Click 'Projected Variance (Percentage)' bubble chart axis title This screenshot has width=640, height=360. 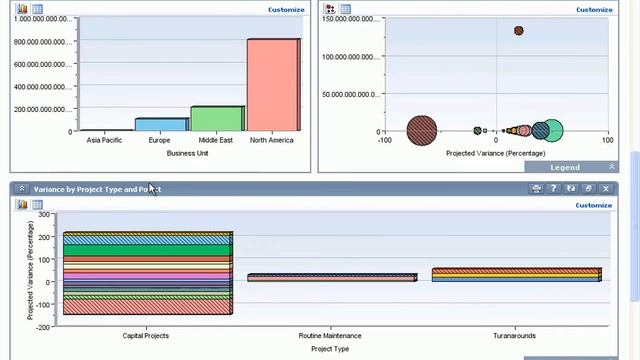point(496,153)
